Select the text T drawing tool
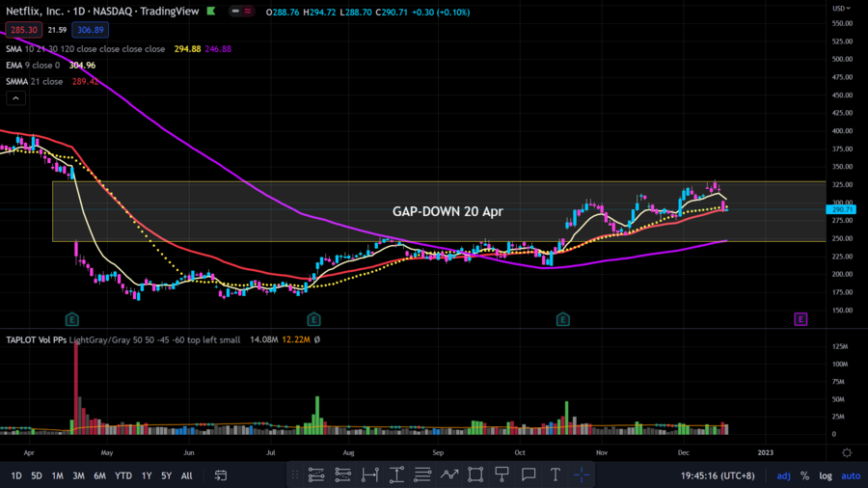868x488 pixels. click(x=556, y=474)
